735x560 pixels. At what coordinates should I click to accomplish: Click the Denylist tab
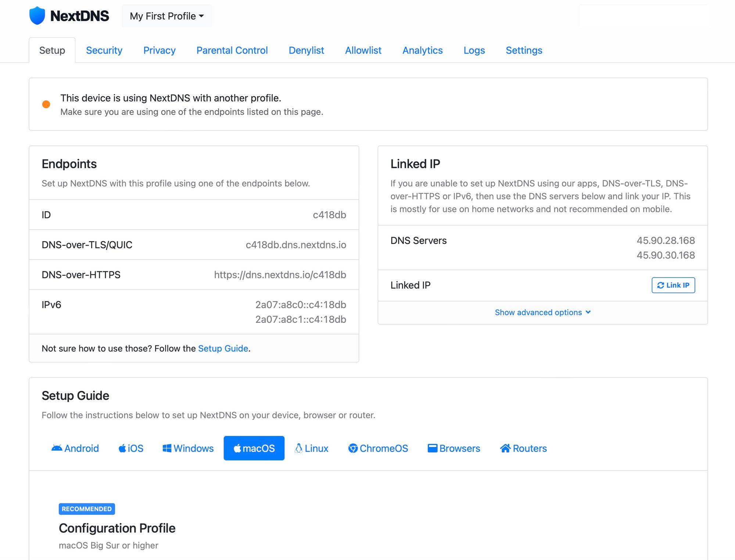click(306, 50)
